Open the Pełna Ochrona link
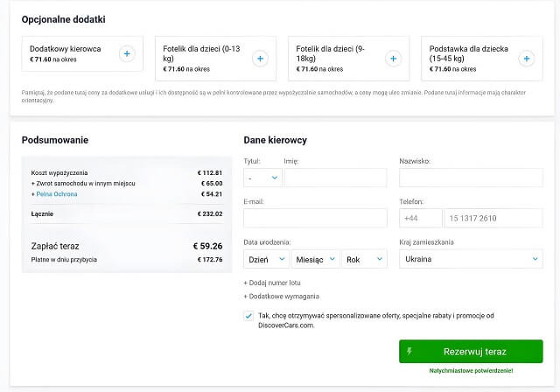Image resolution: width=560 pixels, height=392 pixels. click(x=56, y=193)
